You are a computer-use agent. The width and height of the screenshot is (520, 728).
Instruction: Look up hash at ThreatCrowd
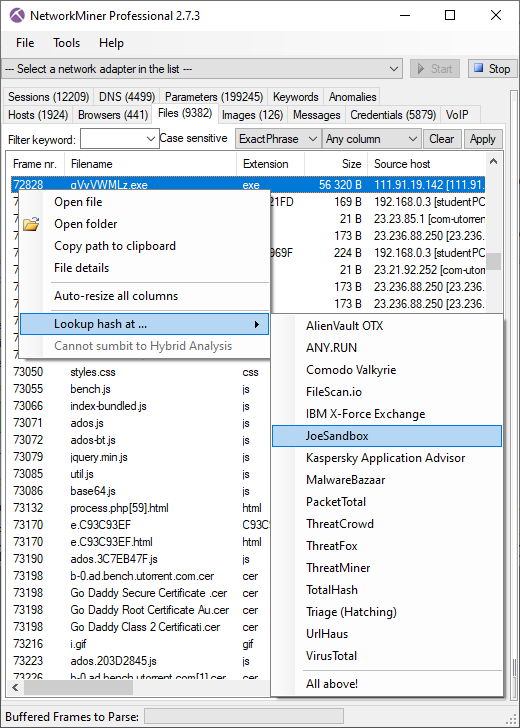(387, 524)
